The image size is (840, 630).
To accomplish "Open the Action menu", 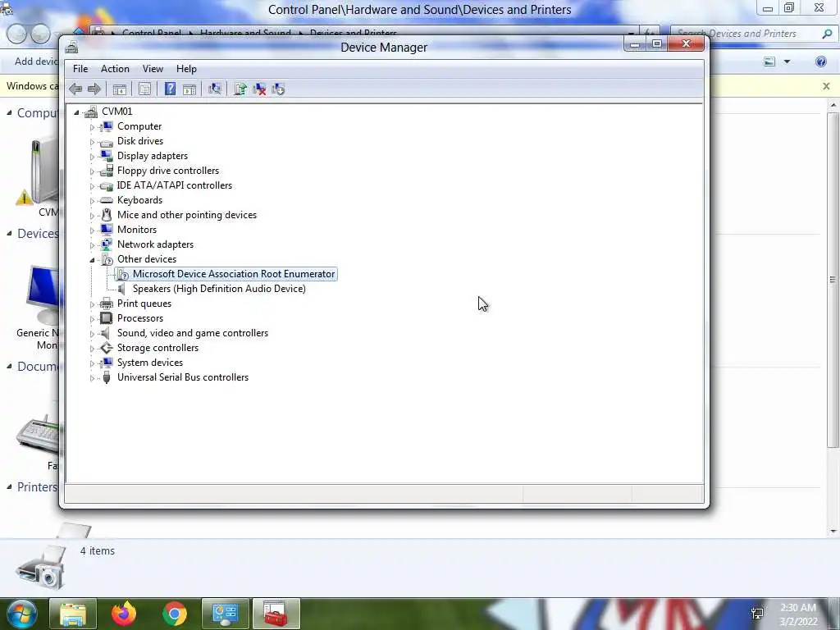I will click(115, 69).
